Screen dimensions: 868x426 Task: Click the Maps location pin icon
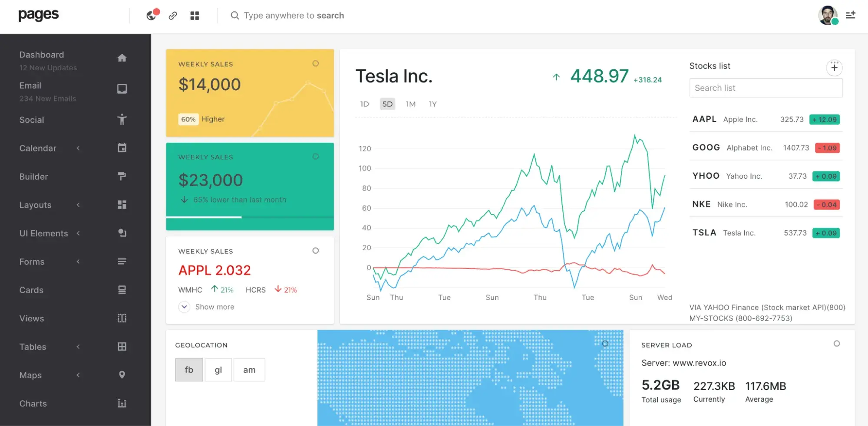tap(122, 375)
